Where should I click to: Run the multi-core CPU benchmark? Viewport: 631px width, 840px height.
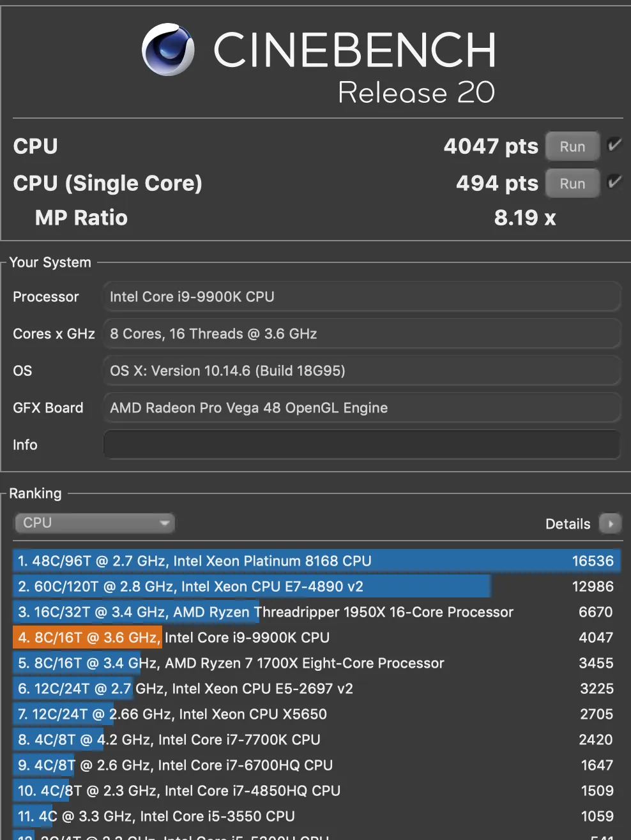572,146
